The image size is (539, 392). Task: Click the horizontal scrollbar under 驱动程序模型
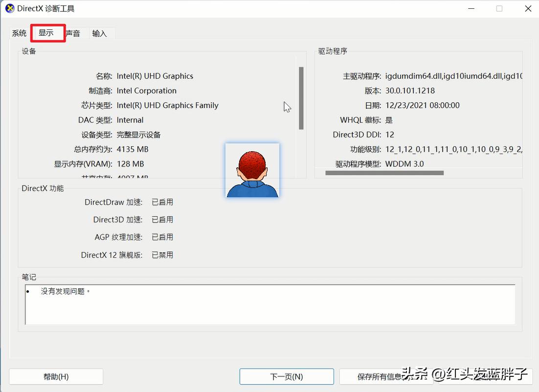(x=385, y=172)
